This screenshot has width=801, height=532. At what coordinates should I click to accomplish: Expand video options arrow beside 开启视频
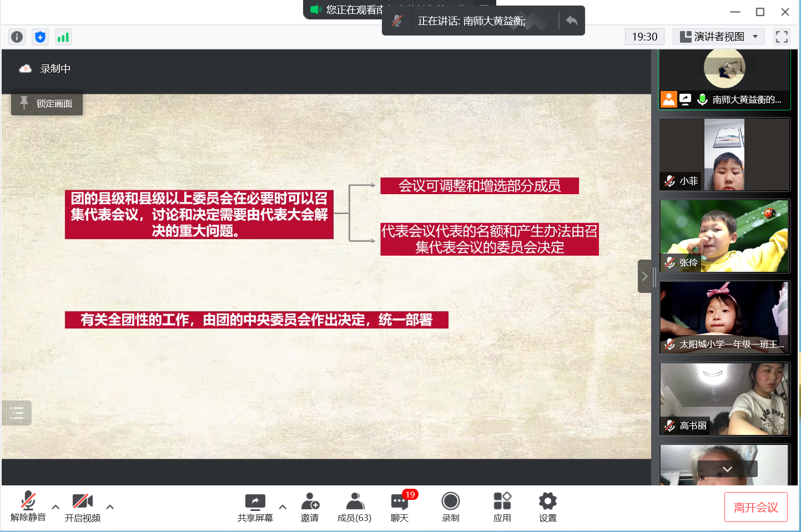click(110, 506)
